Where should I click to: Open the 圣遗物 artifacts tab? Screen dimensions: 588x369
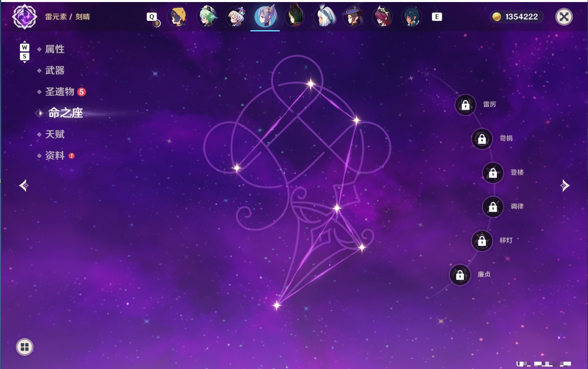(59, 92)
